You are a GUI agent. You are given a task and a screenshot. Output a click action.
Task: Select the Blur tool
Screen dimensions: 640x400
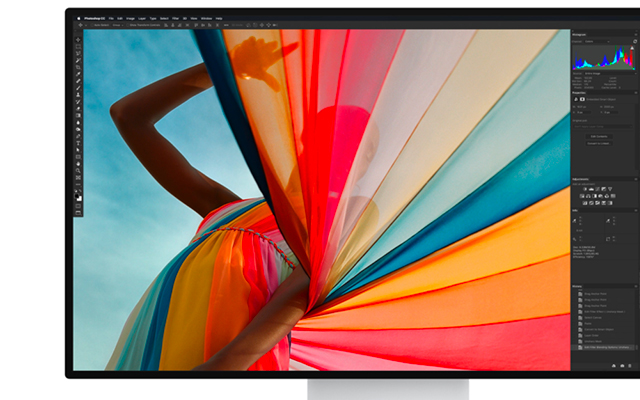click(78, 122)
